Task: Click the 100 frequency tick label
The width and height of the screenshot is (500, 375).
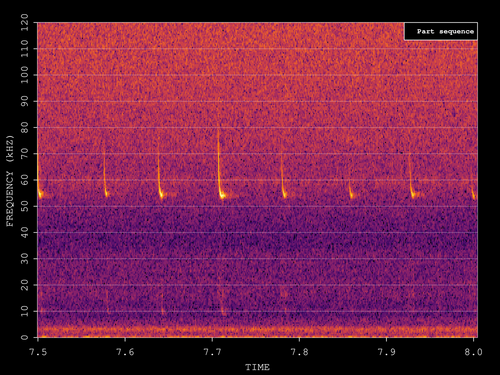Action: [x=25, y=75]
